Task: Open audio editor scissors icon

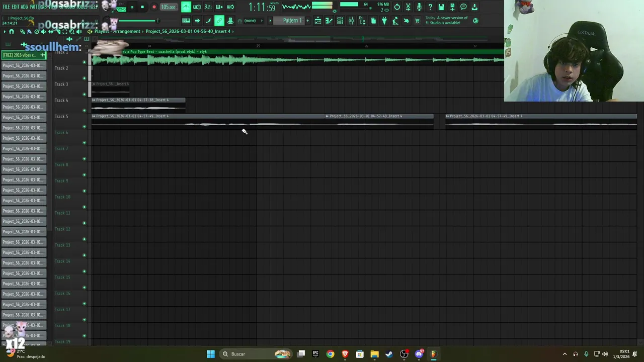Action: click(408, 7)
